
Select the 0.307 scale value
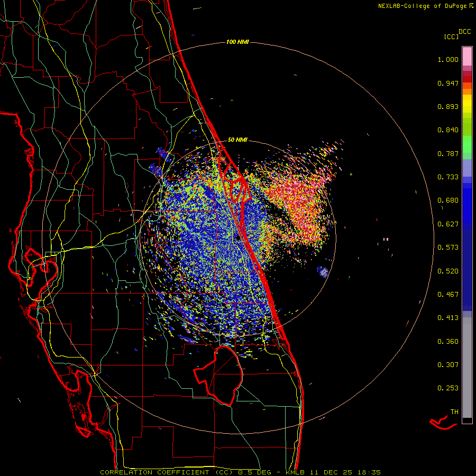click(x=448, y=365)
